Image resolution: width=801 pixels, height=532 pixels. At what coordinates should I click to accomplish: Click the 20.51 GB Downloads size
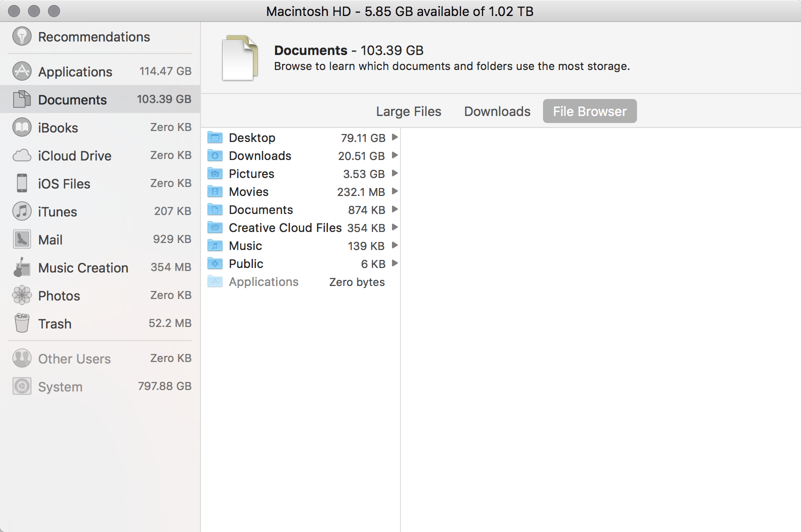coord(361,156)
